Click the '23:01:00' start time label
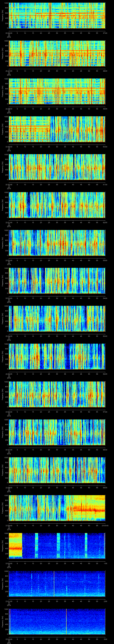Viewport: 114px width, 644px height. pyautogui.click(x=9, y=601)
